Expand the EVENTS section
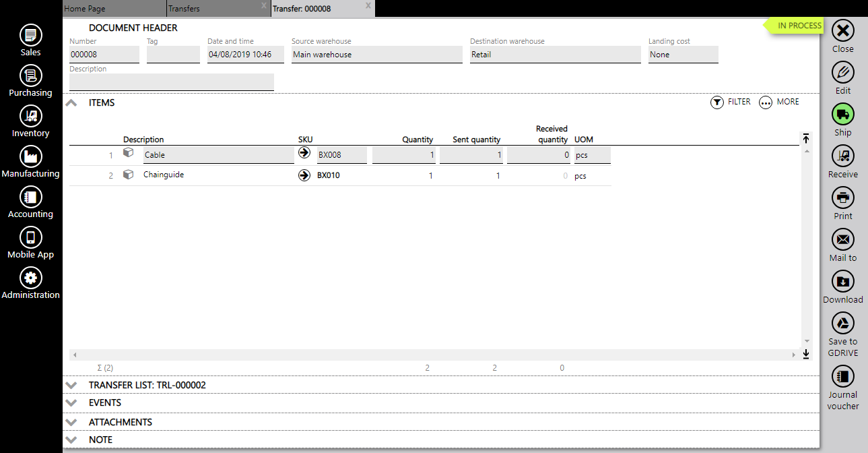 pos(71,402)
